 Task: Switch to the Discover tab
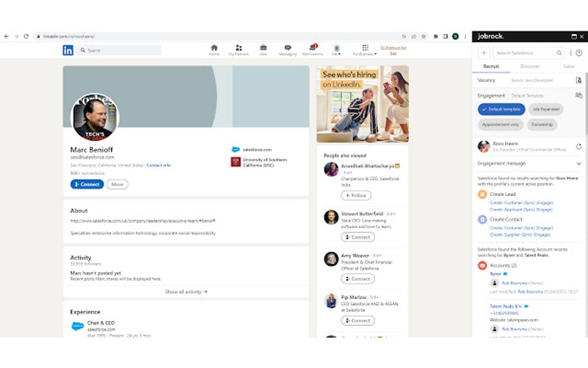(x=530, y=66)
